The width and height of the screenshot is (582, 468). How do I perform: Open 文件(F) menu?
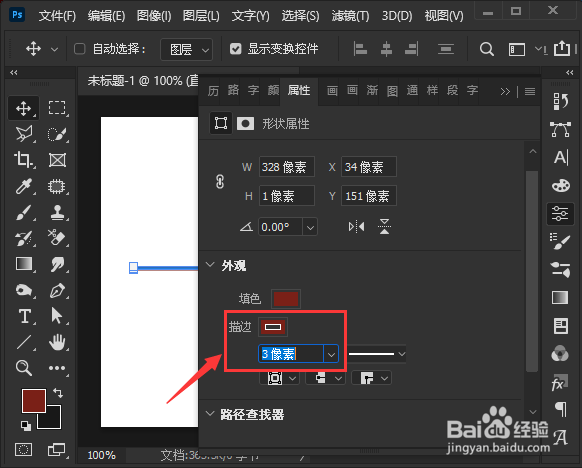coord(57,16)
